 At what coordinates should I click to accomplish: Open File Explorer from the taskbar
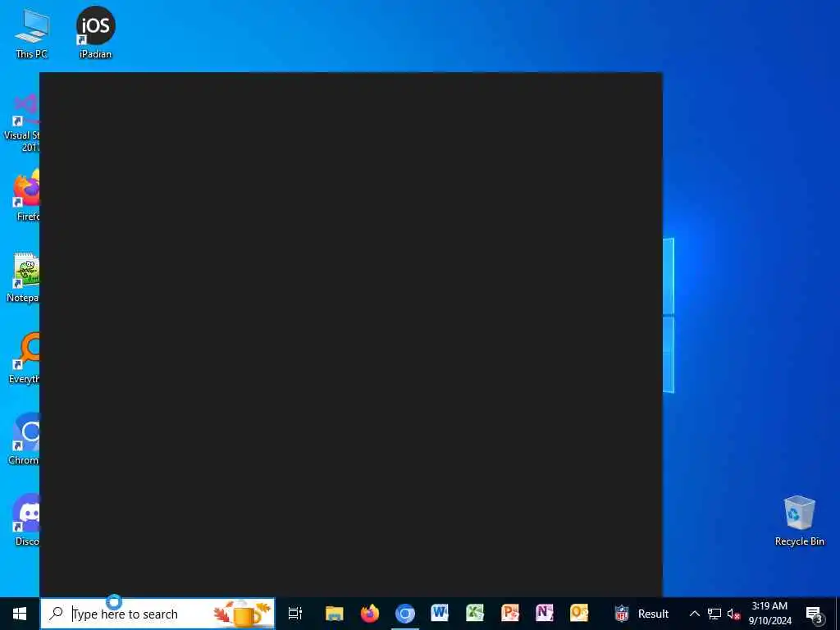335,614
